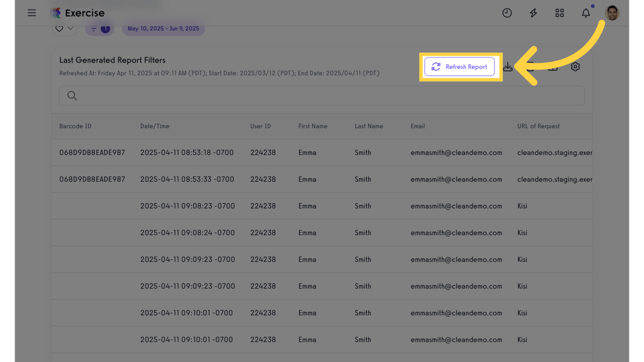
Task: Download the report with the download icon
Action: (x=508, y=67)
